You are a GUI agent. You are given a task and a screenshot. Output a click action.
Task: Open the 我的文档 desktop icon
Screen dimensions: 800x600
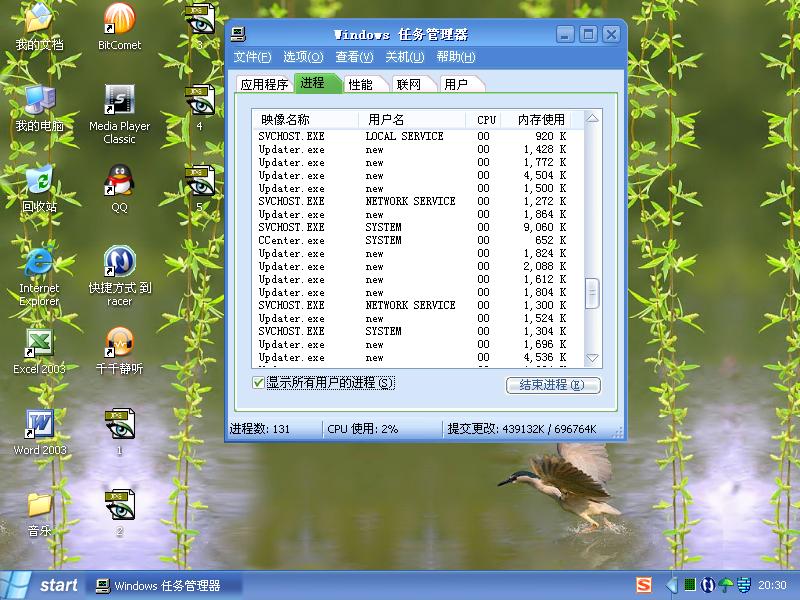[x=39, y=27]
